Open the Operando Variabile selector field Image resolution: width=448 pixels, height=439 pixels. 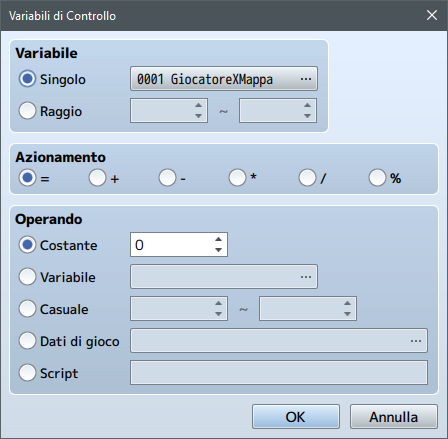click(224, 277)
